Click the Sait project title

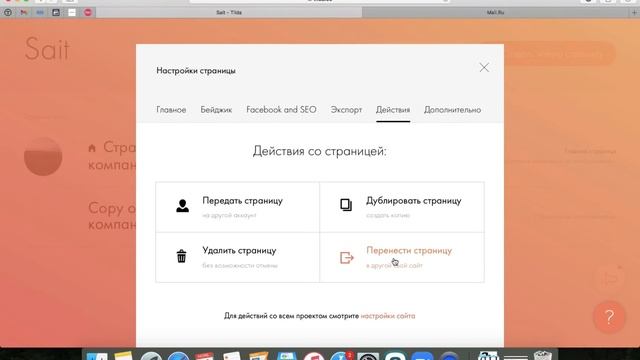47,49
